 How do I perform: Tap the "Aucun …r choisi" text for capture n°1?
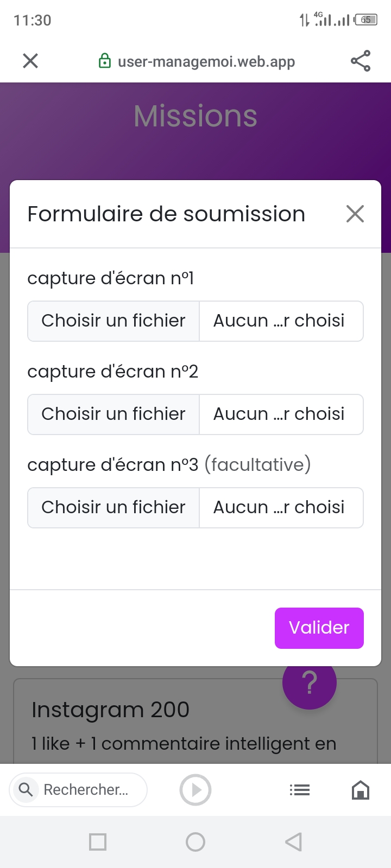(x=279, y=321)
